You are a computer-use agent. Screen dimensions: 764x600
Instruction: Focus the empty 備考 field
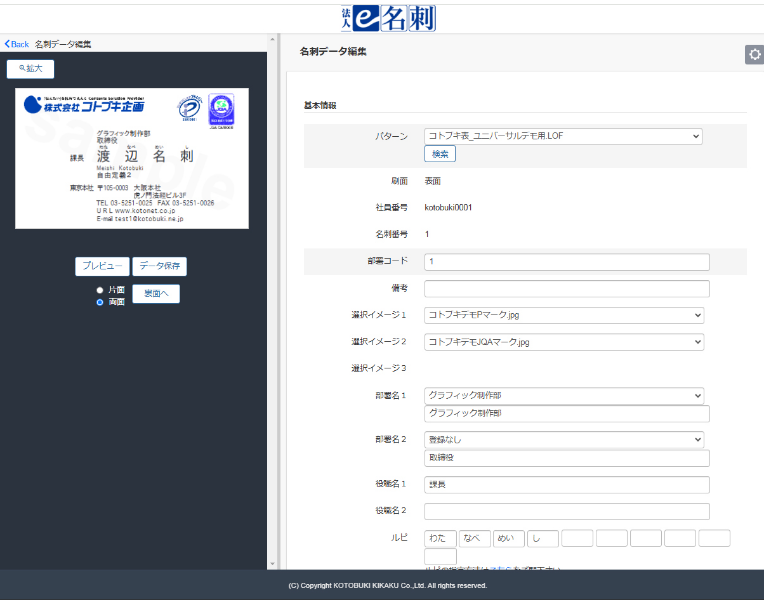[x=566, y=289]
